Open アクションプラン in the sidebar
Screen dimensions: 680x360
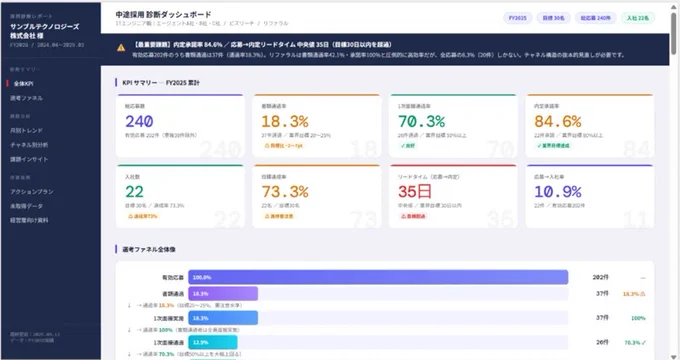pyautogui.click(x=32, y=192)
